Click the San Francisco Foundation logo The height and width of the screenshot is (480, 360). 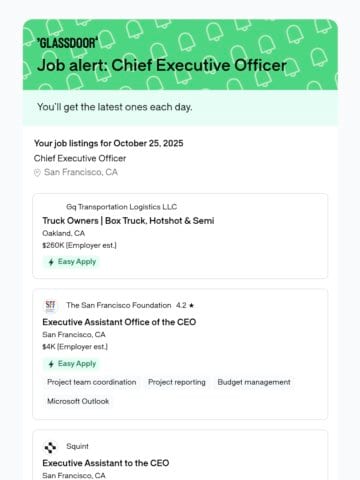pyautogui.click(x=50, y=305)
